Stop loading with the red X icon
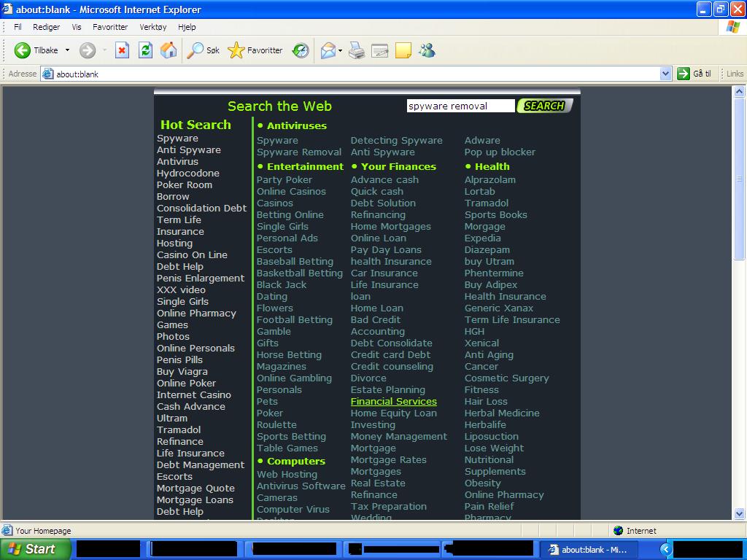This screenshot has width=747, height=560. coord(123,50)
